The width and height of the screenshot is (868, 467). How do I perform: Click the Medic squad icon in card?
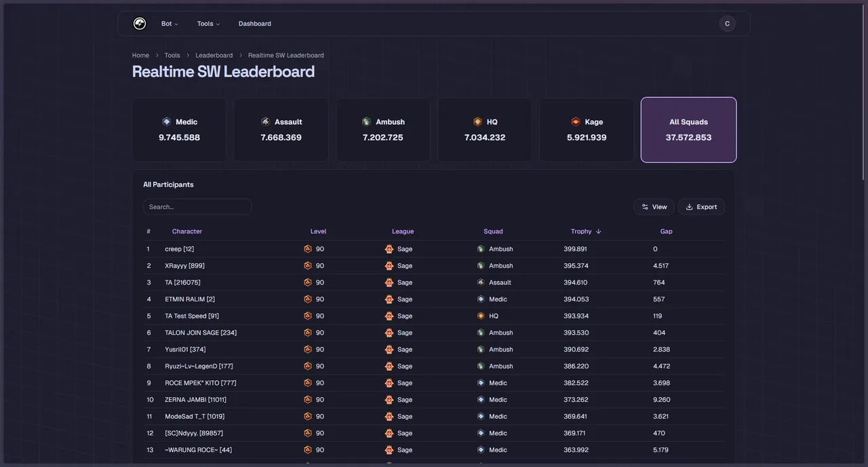coord(167,122)
